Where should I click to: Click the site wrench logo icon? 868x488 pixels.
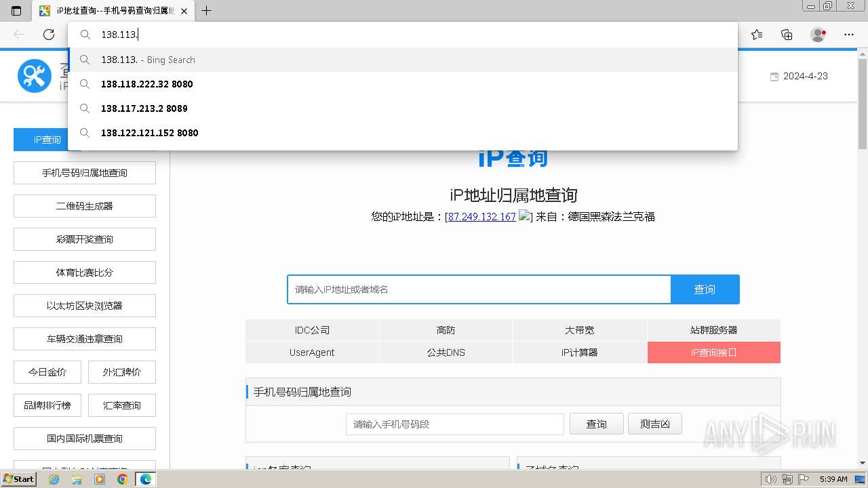tap(34, 76)
